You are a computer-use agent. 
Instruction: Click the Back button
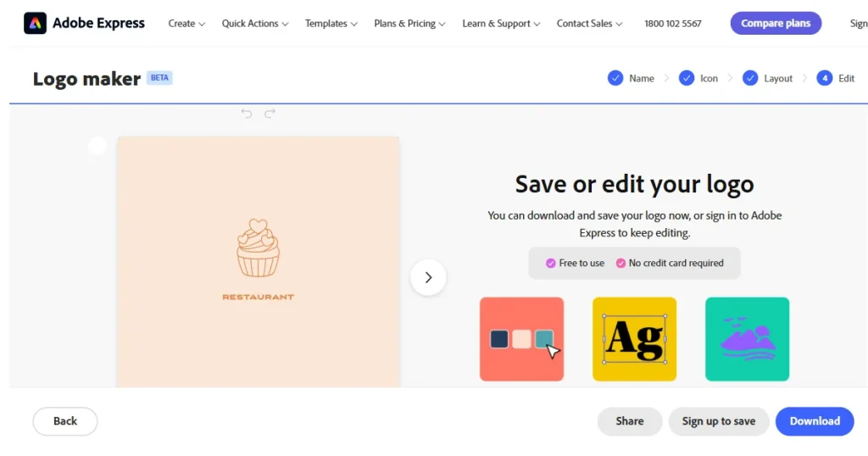click(65, 421)
